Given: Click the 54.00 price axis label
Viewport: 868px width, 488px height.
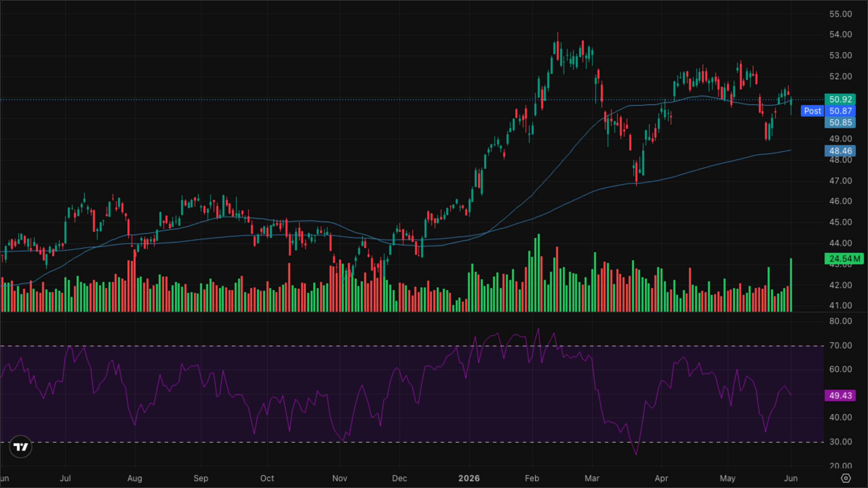Looking at the screenshot, I should click(x=841, y=34).
